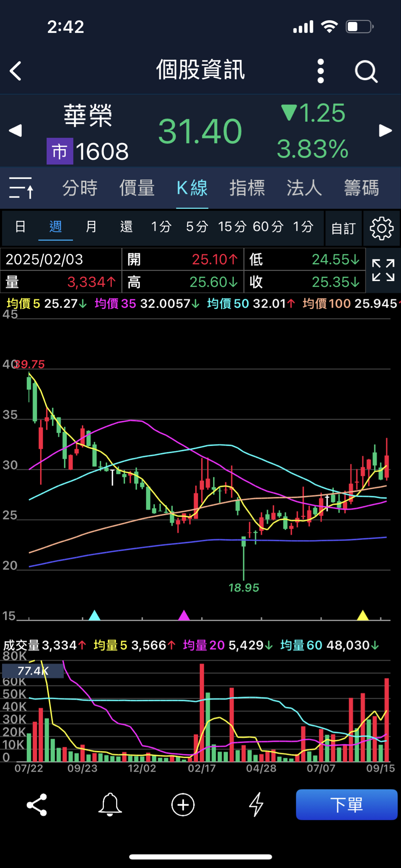Tap 均量 20 volume legend
Image resolution: width=401 pixels, height=868 pixels.
[228, 645]
